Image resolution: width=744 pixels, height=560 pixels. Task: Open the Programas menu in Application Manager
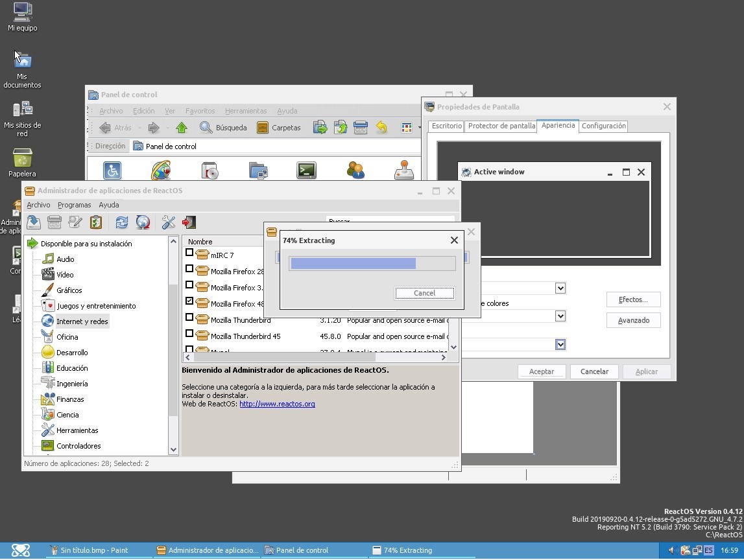click(74, 205)
